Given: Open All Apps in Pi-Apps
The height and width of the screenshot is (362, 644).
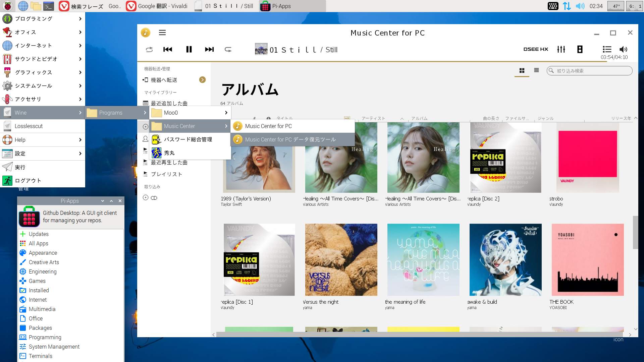Looking at the screenshot, I should pos(70,243).
